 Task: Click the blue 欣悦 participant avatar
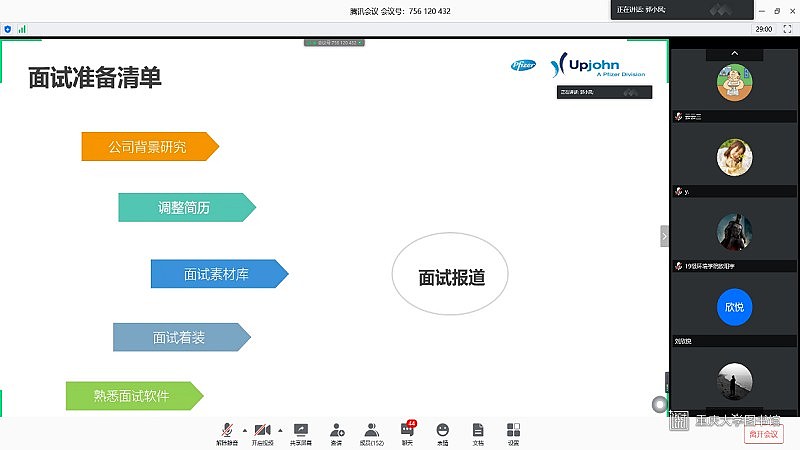734,307
